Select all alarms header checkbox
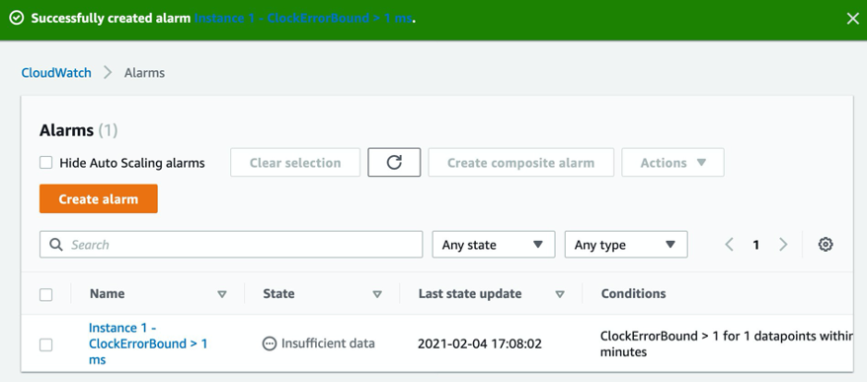 click(46, 294)
